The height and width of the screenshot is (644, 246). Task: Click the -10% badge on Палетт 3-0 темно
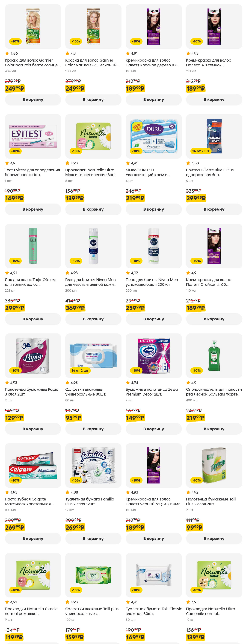[197, 41]
